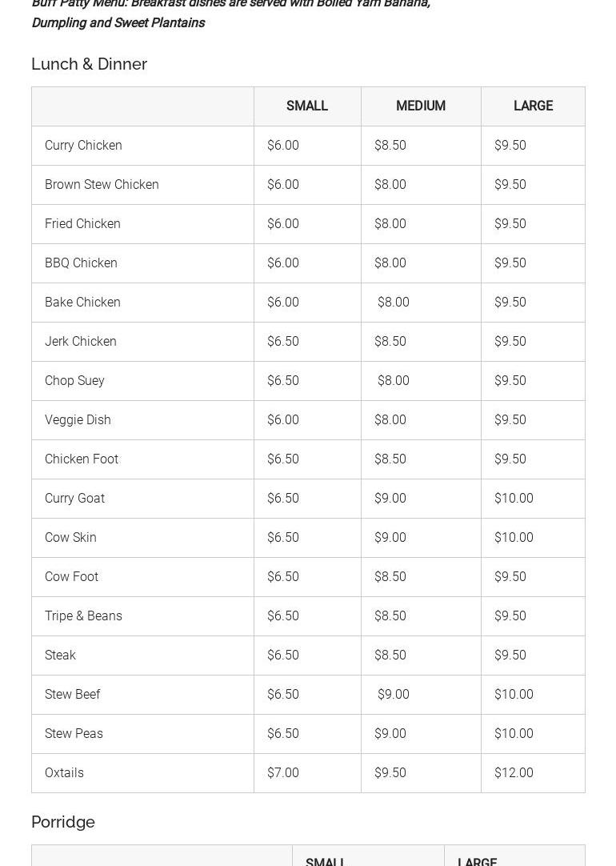616x866 pixels.
Task: Select Curry Goat large price $10.00
Action: 514,498
